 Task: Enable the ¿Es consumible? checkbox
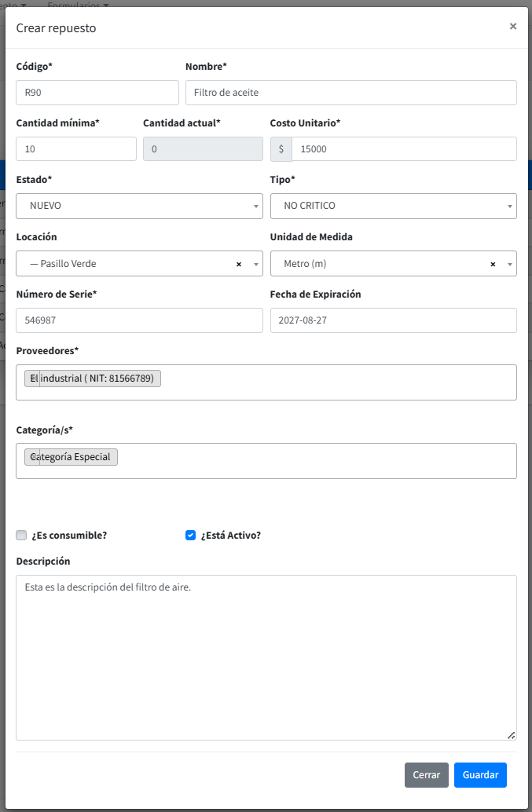click(21, 536)
